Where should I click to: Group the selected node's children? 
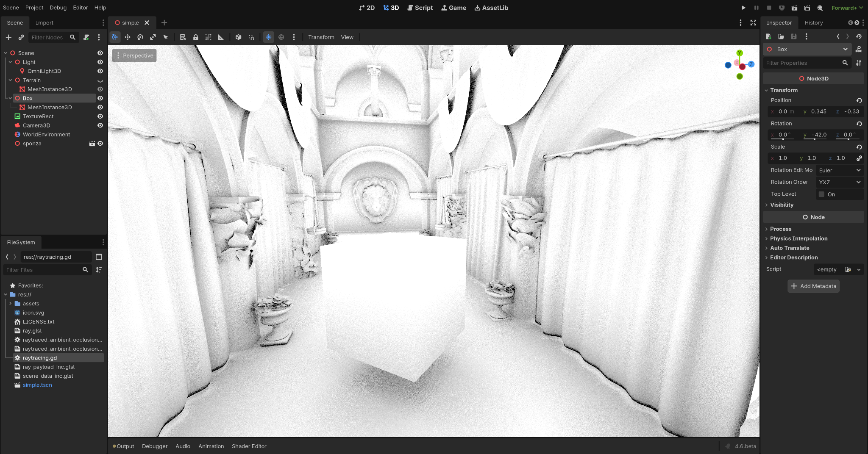[208, 37]
